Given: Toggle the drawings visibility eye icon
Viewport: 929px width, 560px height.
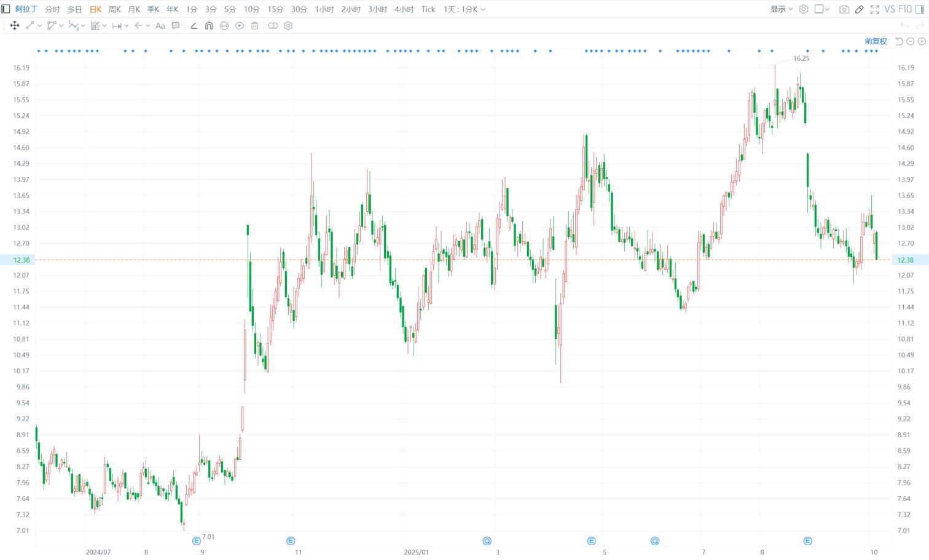Looking at the screenshot, I should tap(240, 26).
